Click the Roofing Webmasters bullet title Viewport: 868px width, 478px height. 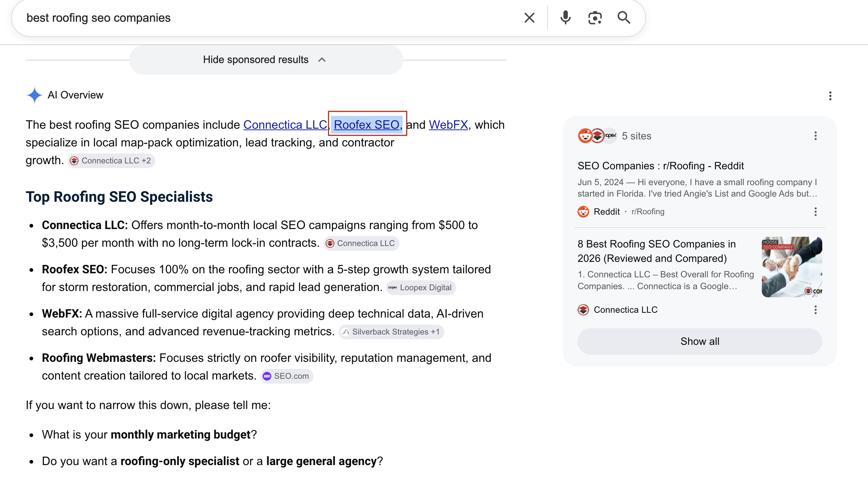coord(99,358)
